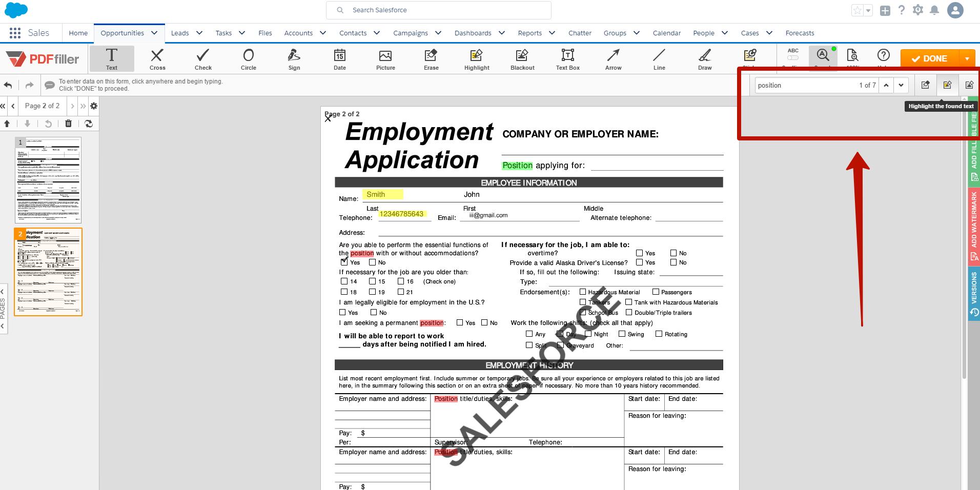980x490 pixels.
Task: Open pages panel settings gear
Action: [x=94, y=106]
